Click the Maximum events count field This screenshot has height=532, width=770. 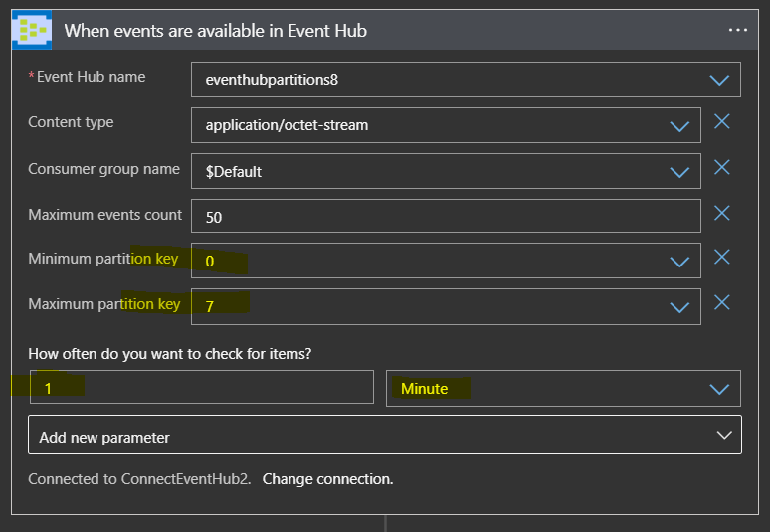coord(446,216)
